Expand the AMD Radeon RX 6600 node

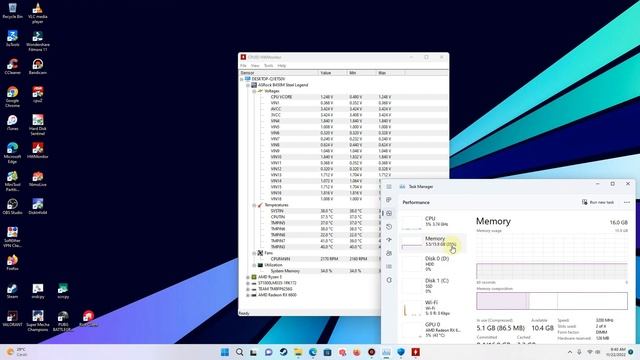(248, 295)
